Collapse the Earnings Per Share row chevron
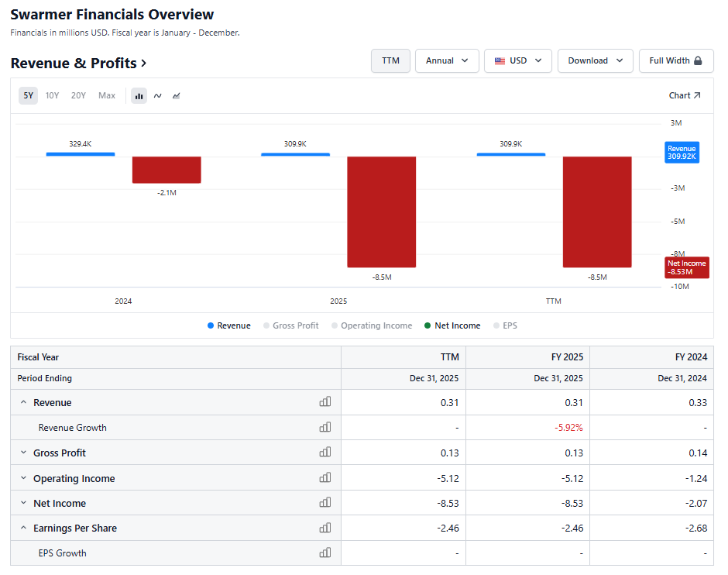 click(24, 528)
